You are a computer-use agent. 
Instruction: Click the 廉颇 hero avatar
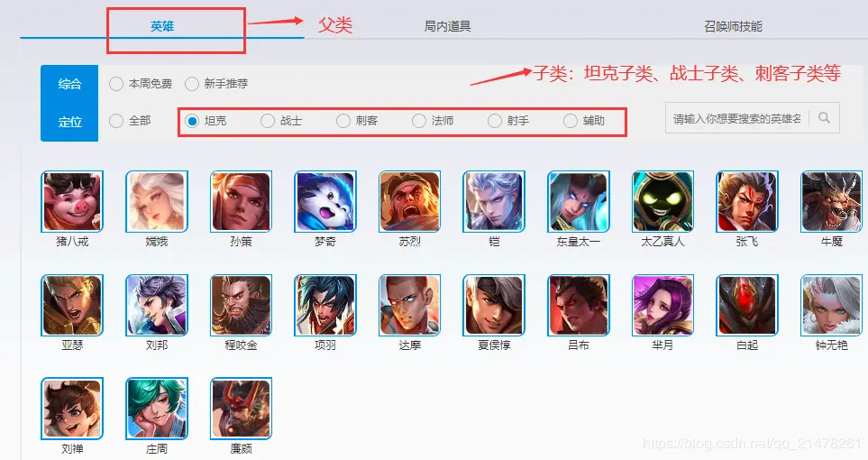coord(241,409)
